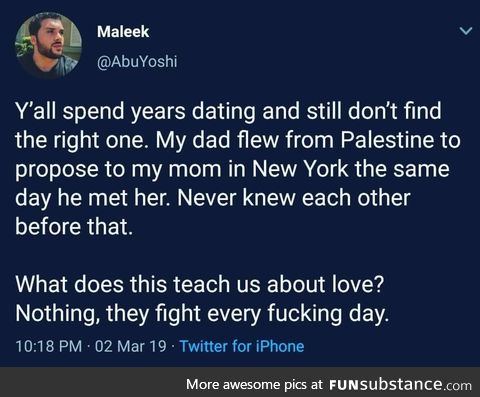The width and height of the screenshot is (480, 397).
Task: Click the line starting 'Nothing, they fight'
Action: pos(202,314)
